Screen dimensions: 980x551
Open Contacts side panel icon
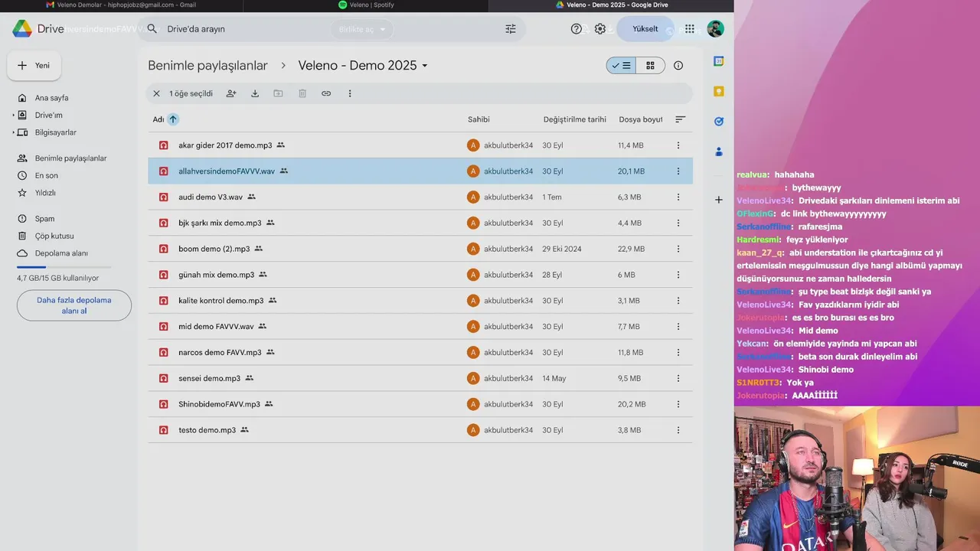coord(719,152)
